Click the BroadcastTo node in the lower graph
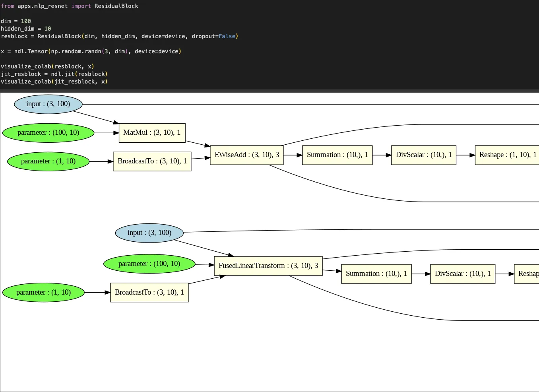 (149, 293)
